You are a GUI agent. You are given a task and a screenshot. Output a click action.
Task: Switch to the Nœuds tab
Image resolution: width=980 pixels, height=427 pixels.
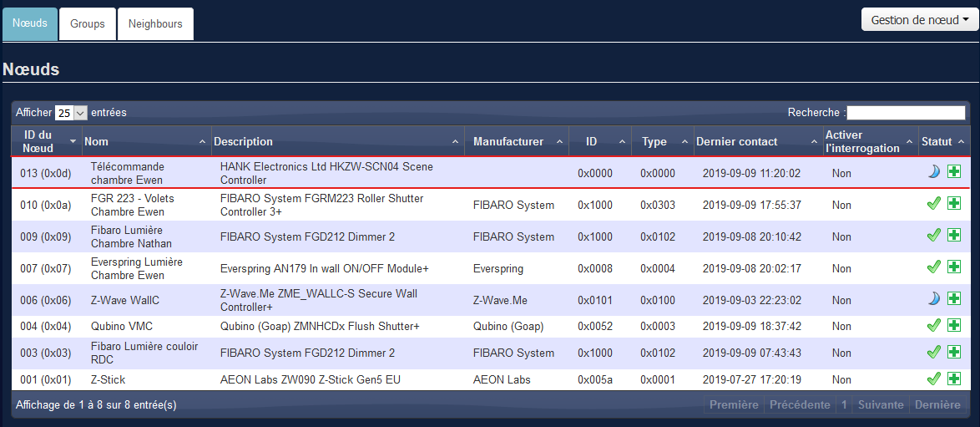30,23
